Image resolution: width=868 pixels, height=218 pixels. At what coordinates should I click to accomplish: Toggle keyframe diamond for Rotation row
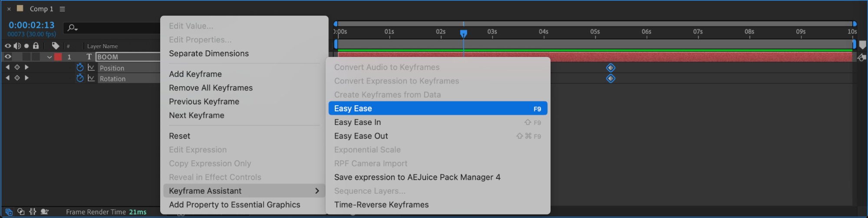[17, 78]
